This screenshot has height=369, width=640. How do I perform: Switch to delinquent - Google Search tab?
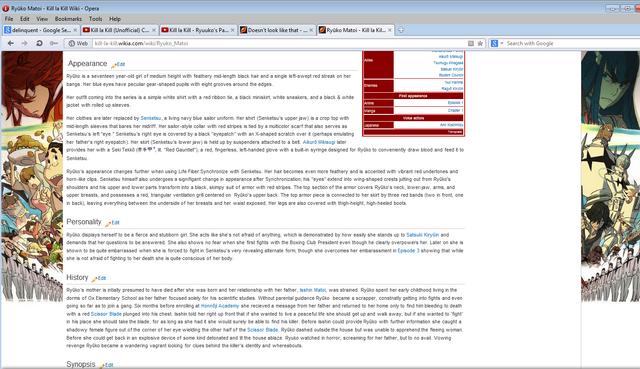coord(40,30)
